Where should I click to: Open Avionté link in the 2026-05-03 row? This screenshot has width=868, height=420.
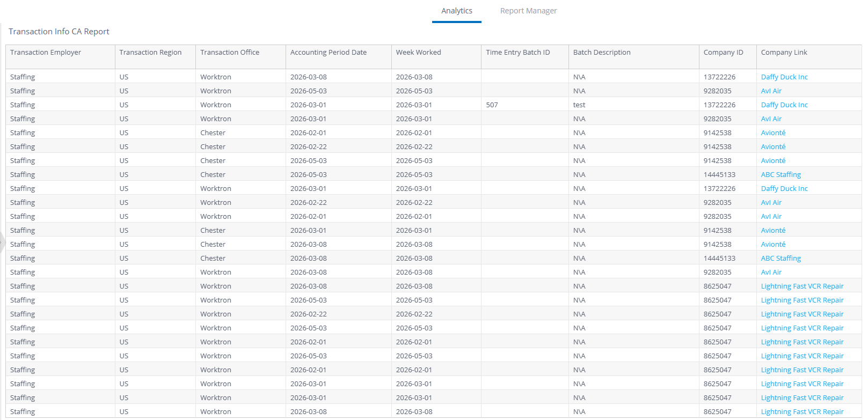click(x=773, y=160)
